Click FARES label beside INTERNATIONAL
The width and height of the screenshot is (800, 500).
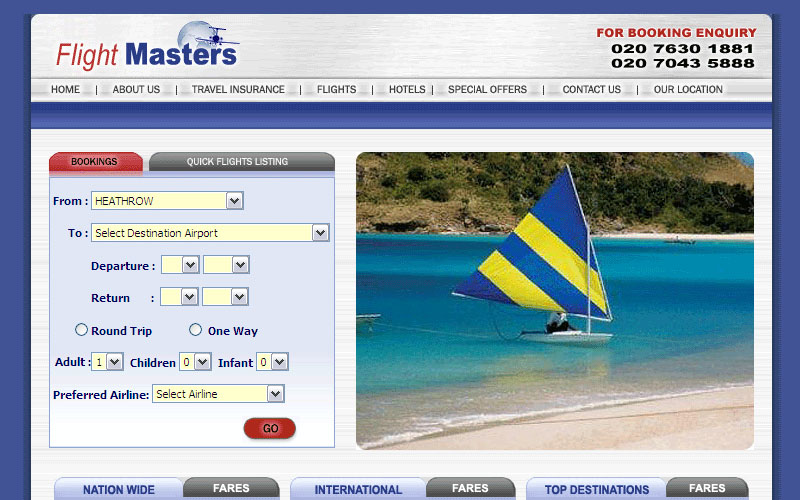click(470, 488)
